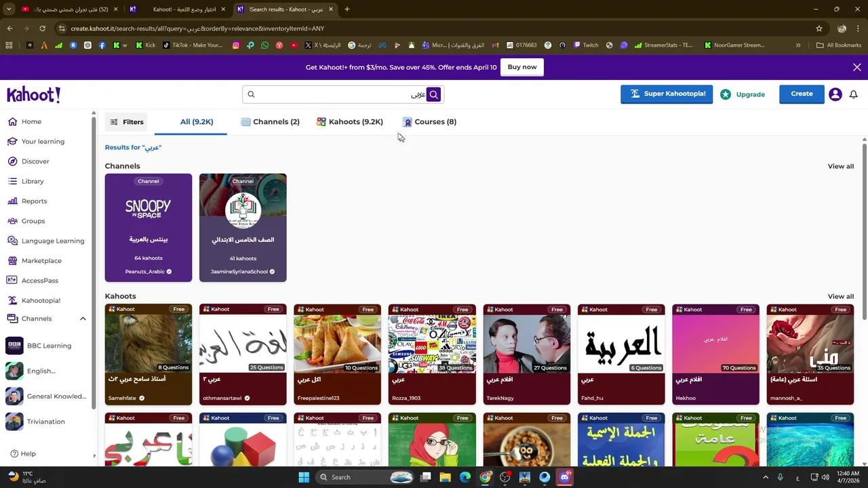This screenshot has width=868, height=488.
Task: Open the kahoot by Freepalestine123
Action: click(337, 354)
